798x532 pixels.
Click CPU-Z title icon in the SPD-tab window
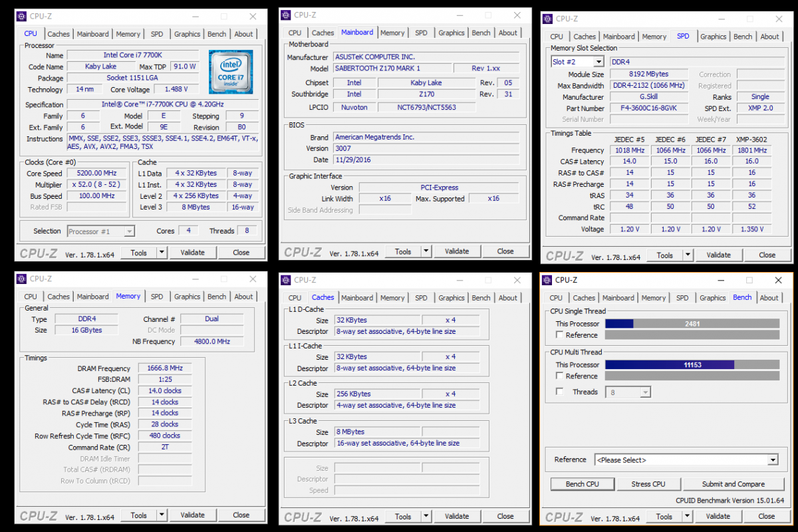[547, 19]
